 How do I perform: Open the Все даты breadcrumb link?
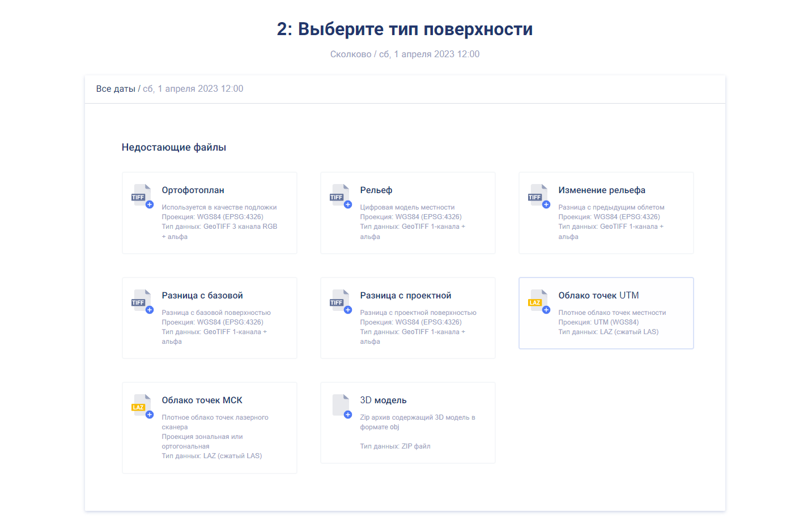(116, 89)
